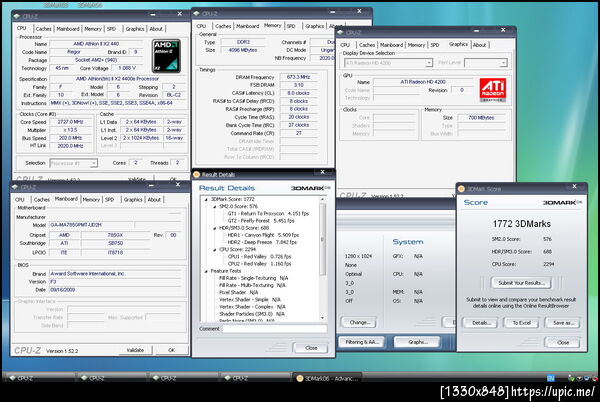Click the CPU-Z title bar icon of the Memory window
The width and height of the screenshot is (600, 402).
tap(196, 13)
